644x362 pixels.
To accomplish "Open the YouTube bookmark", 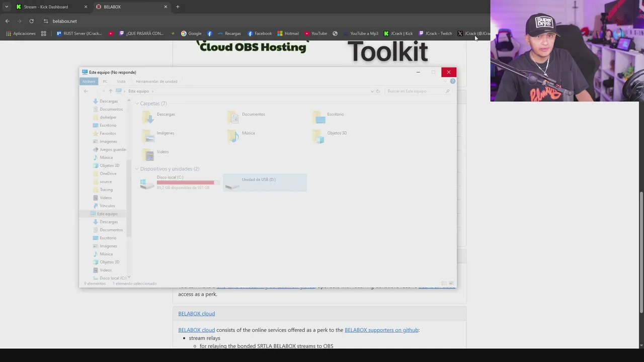I will [315, 34].
